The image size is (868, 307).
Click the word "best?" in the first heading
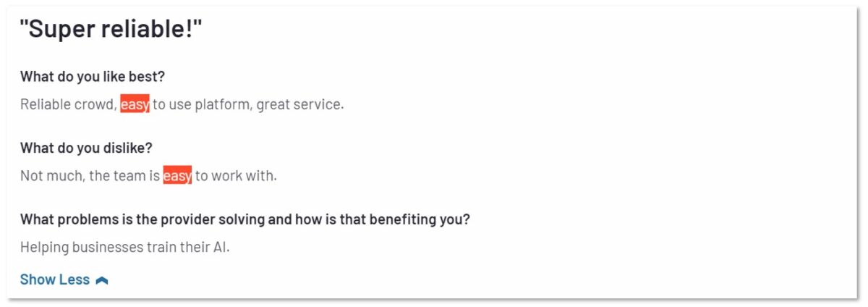tap(158, 77)
